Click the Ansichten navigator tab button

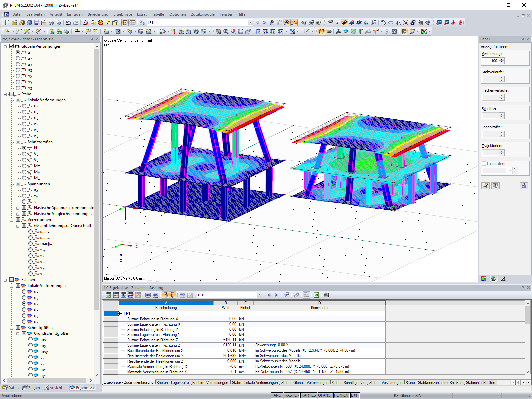click(56, 388)
